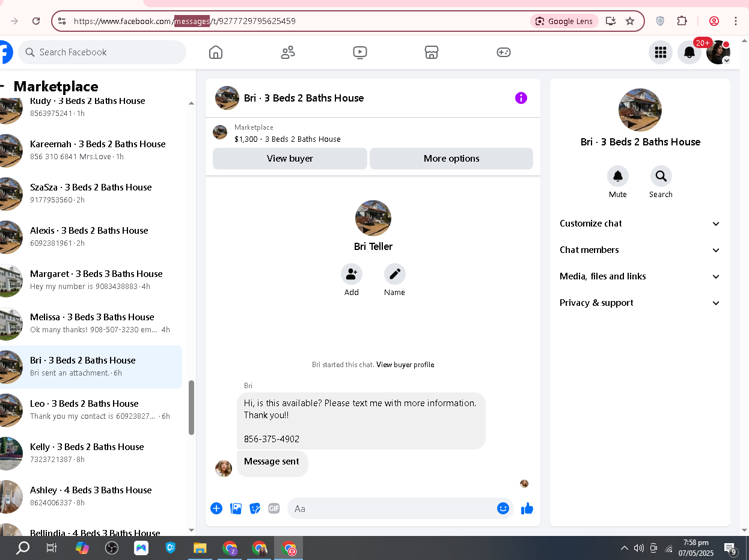Click the Name pencil edit icon
Screen dimensions: 749x560
(x=395, y=274)
